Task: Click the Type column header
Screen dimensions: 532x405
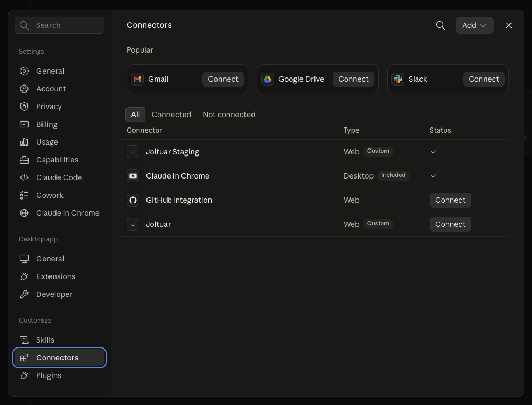Action: (x=351, y=131)
